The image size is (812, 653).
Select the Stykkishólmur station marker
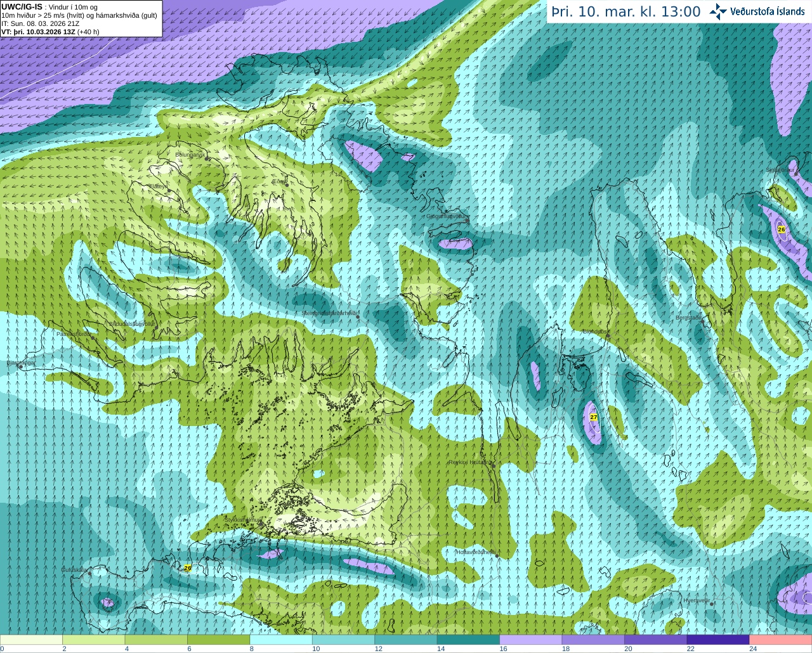261,524
